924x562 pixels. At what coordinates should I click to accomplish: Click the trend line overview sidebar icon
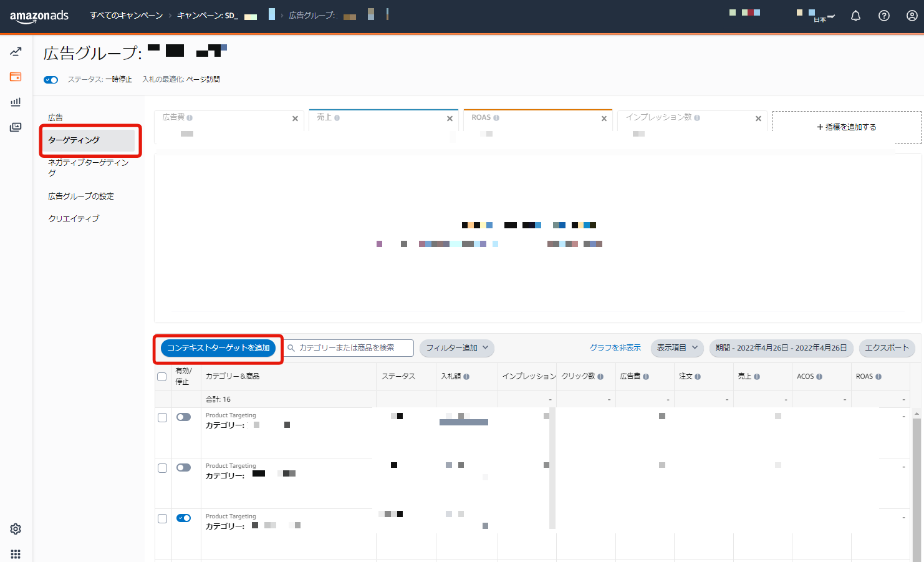tap(16, 52)
